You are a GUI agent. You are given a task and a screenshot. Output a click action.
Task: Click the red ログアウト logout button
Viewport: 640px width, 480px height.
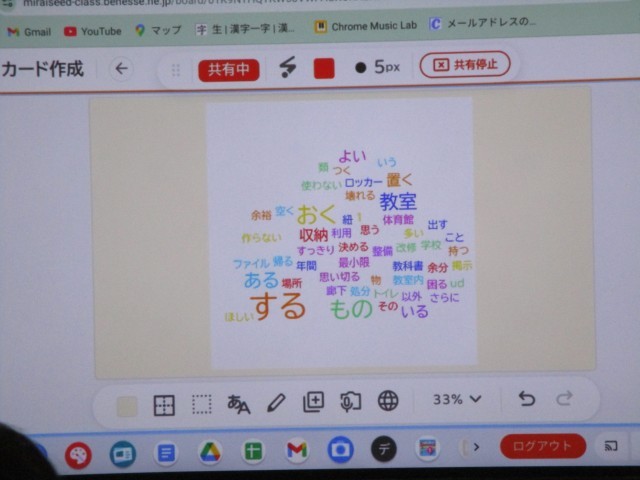542,446
